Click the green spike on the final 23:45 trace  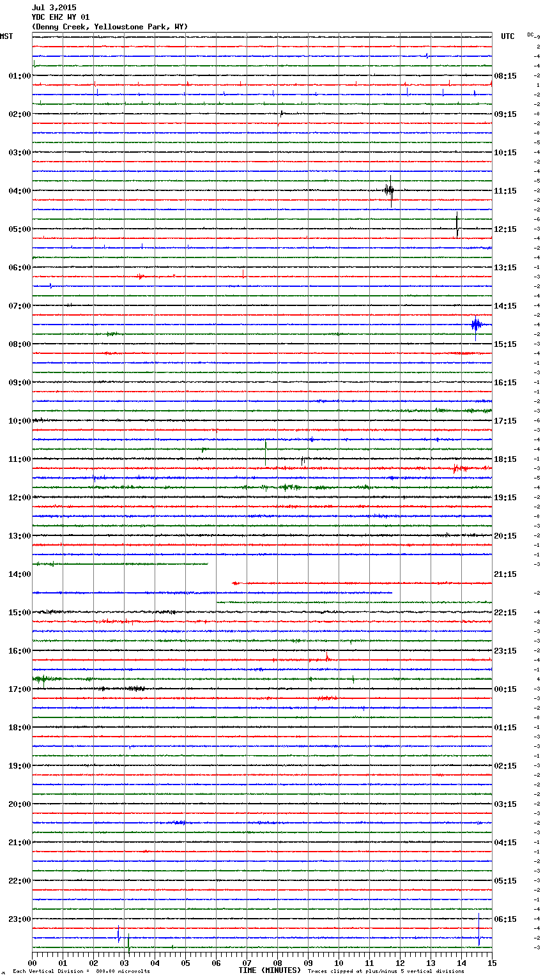[128, 943]
